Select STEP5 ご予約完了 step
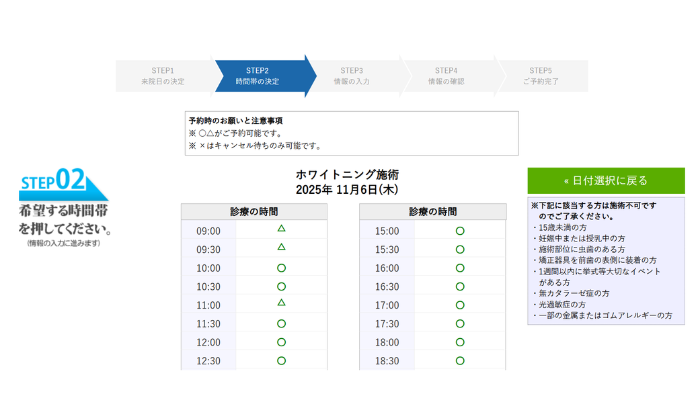 (x=540, y=76)
